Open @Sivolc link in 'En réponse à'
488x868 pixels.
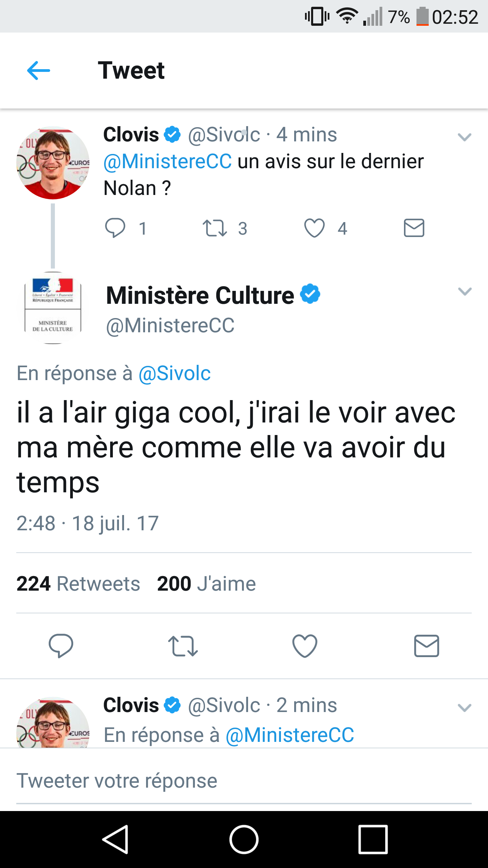(175, 374)
